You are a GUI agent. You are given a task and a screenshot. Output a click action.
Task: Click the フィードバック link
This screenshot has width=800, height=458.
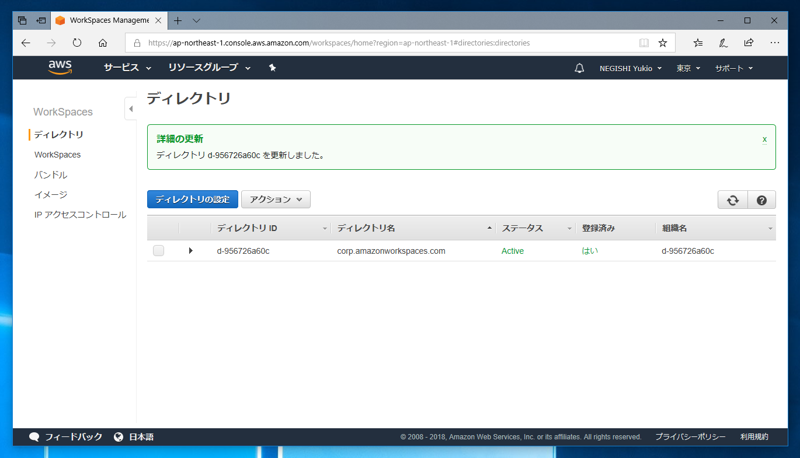pyautogui.click(x=73, y=437)
